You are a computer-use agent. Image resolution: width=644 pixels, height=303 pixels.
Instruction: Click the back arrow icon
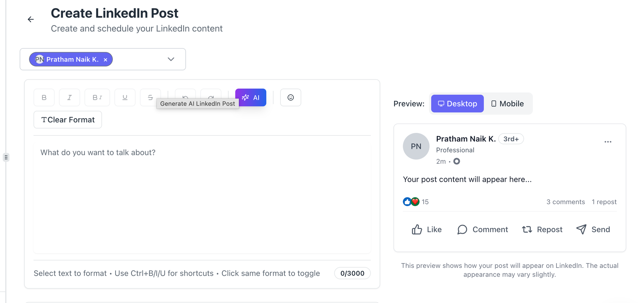31,20
